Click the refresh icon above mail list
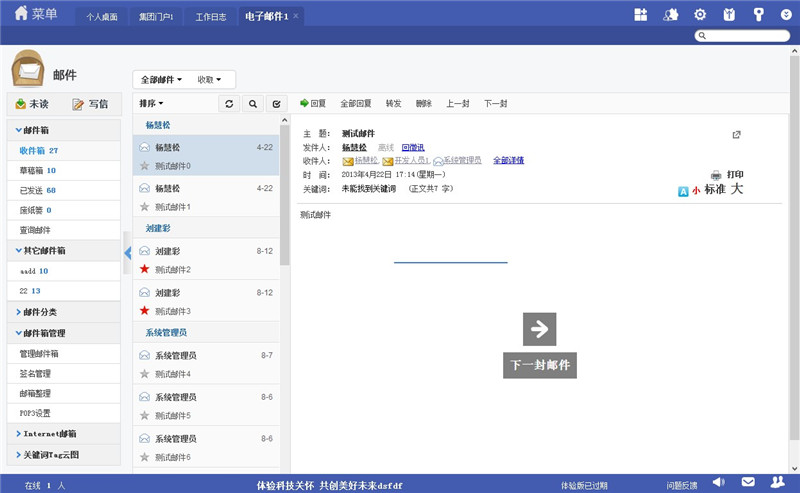Viewport: 800px width, 493px height. [x=229, y=104]
